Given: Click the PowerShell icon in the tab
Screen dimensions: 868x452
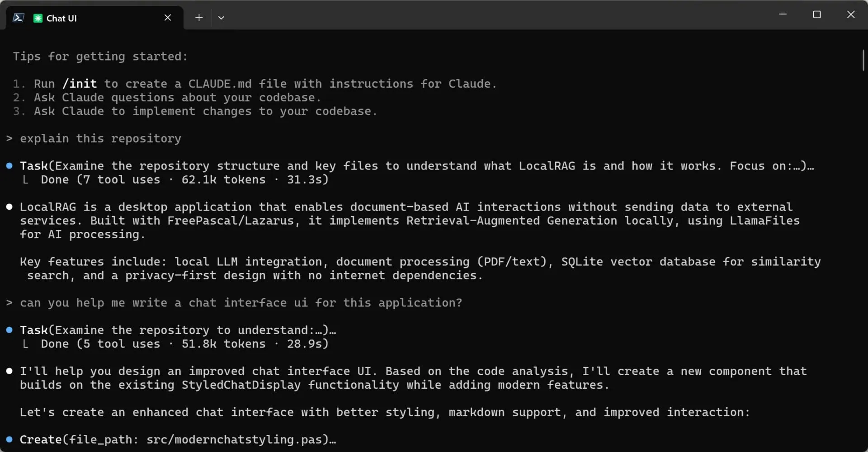Looking at the screenshot, I should pos(19,18).
